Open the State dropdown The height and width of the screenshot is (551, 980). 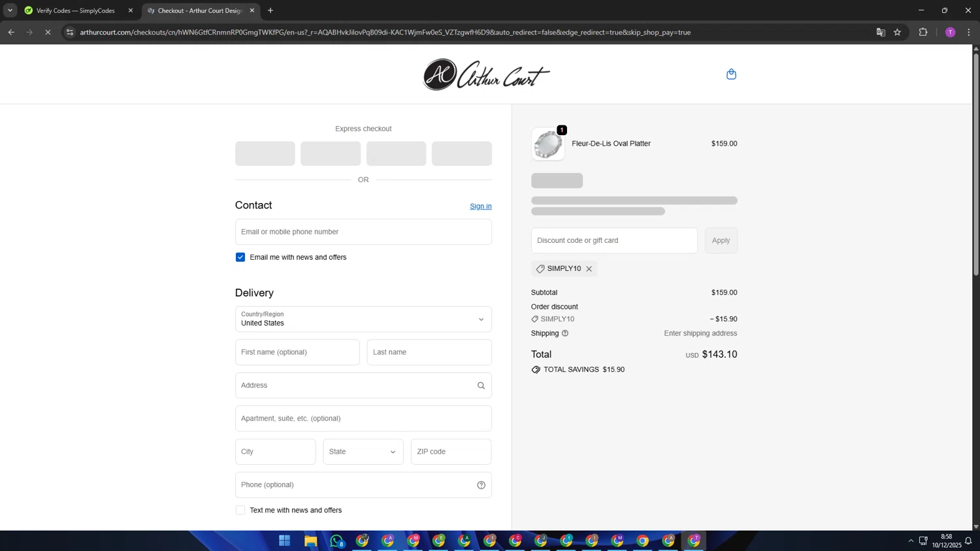tap(363, 452)
